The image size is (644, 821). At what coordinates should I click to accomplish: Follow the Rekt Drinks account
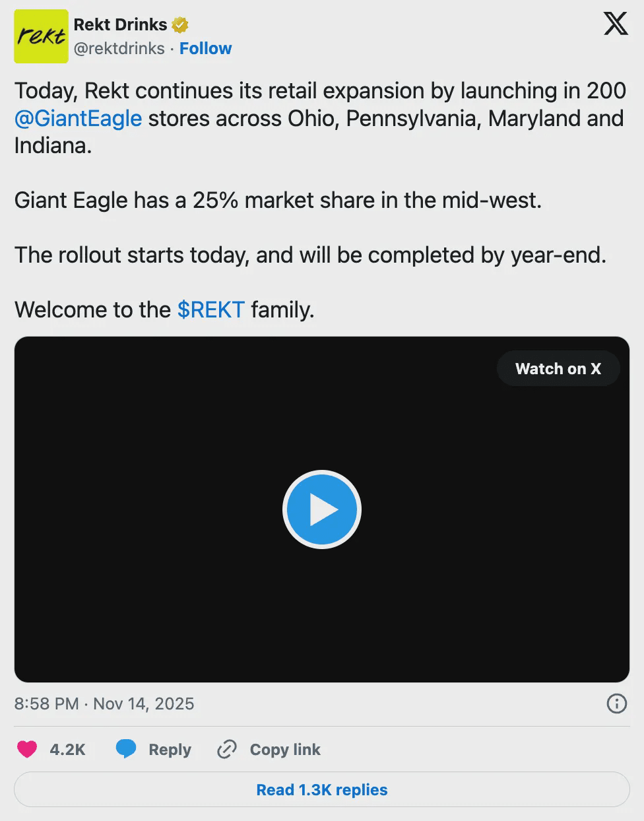(205, 49)
